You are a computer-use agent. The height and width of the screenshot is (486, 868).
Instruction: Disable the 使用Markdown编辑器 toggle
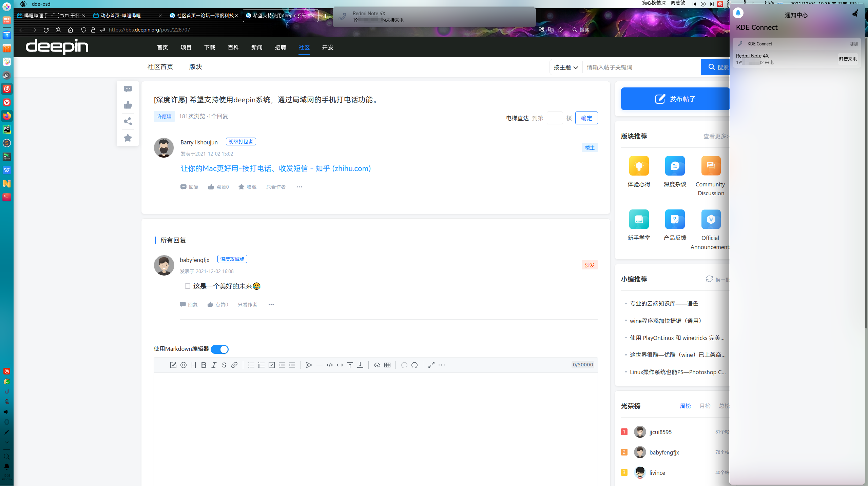219,349
